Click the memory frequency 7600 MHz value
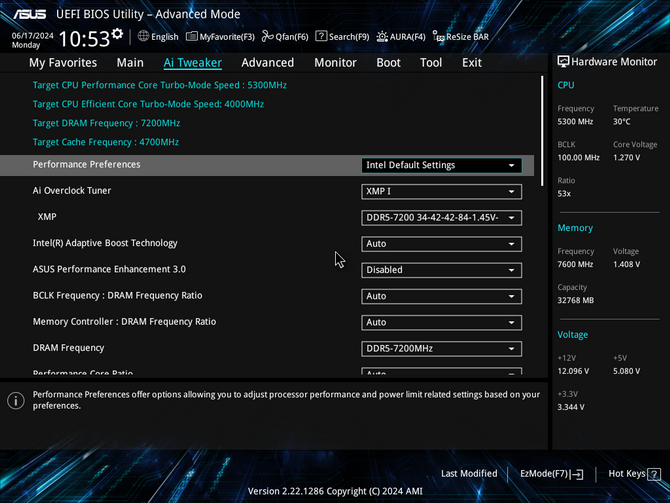 click(x=575, y=265)
